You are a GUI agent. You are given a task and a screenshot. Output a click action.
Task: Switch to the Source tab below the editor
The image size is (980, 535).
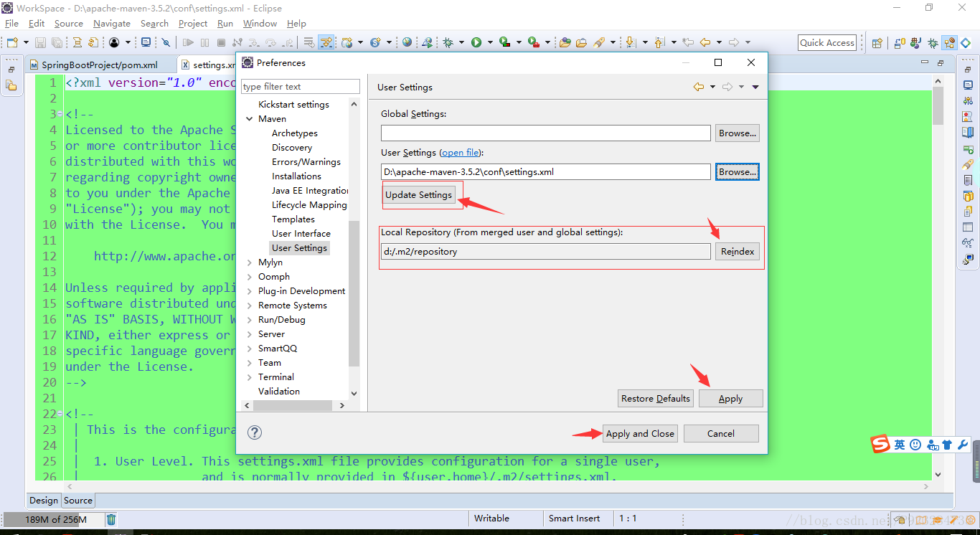78,501
